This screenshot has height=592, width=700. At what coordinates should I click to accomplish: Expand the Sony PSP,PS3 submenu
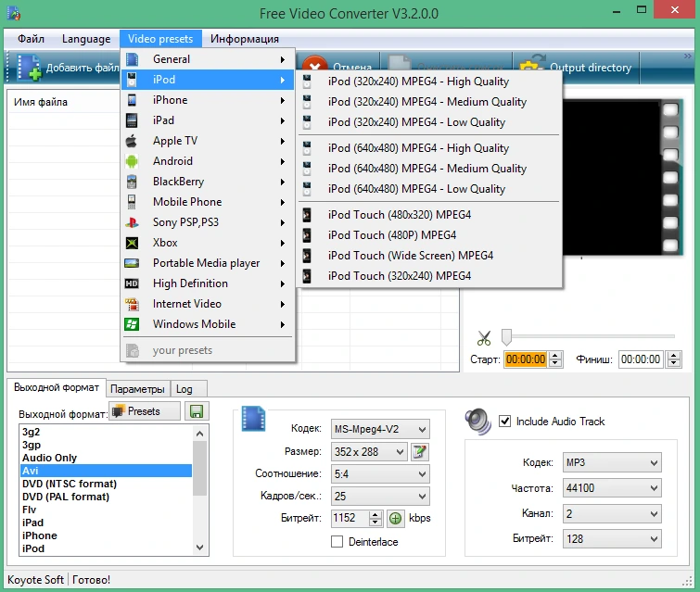point(208,222)
